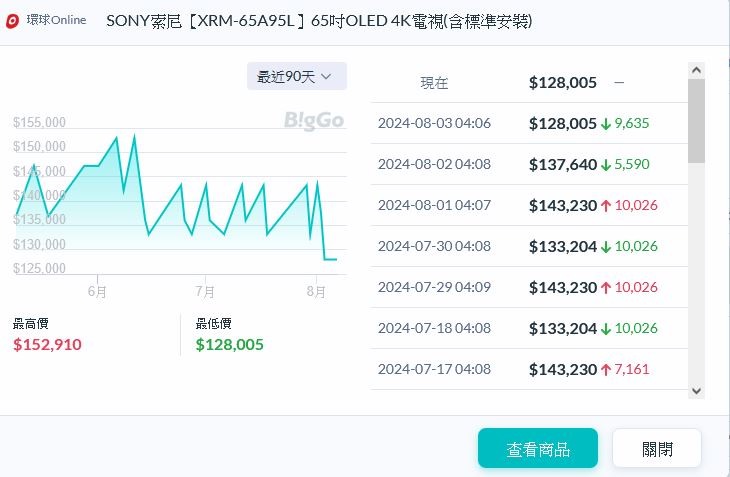Click the green down arrow beside 5,590
Screen dimensions: 730x477
coord(606,165)
